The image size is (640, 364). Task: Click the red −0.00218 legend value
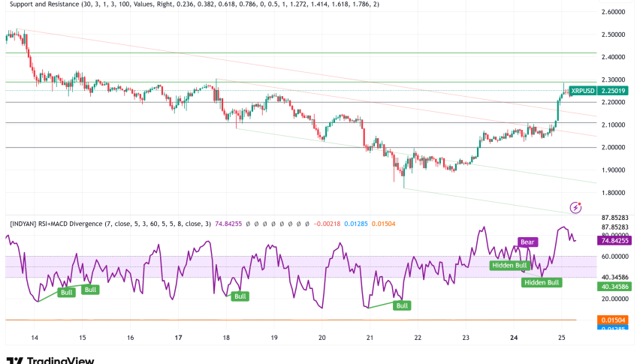click(329, 222)
